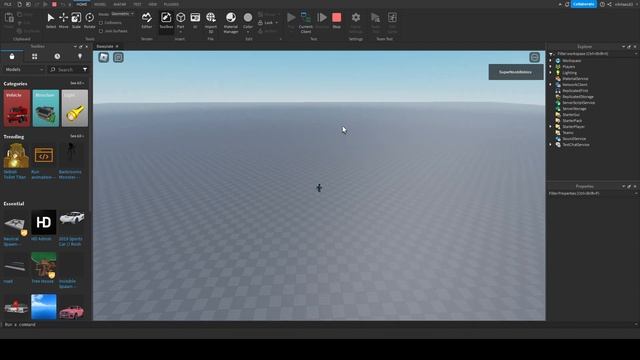This screenshot has width=640, height=360.
Task: Click the Collaborate button
Action: pos(584,4)
